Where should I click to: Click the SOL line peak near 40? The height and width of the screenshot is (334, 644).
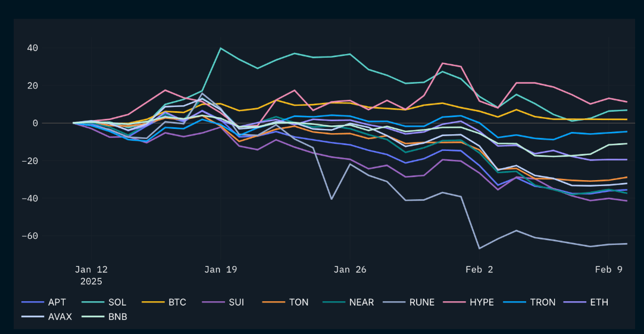coord(221,48)
